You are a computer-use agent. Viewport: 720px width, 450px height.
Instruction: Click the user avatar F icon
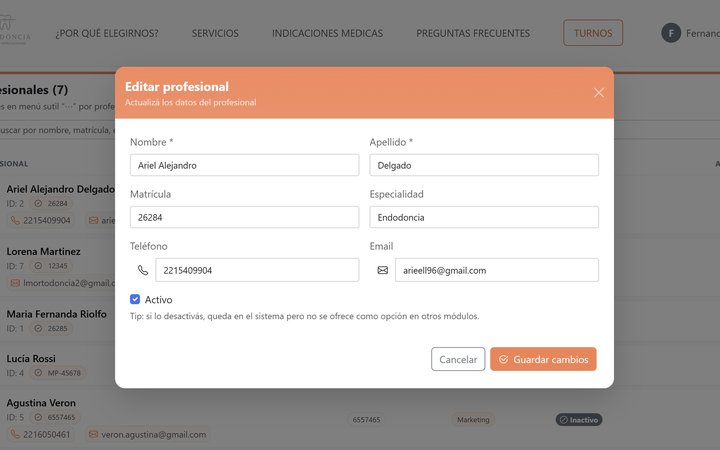coord(671,33)
